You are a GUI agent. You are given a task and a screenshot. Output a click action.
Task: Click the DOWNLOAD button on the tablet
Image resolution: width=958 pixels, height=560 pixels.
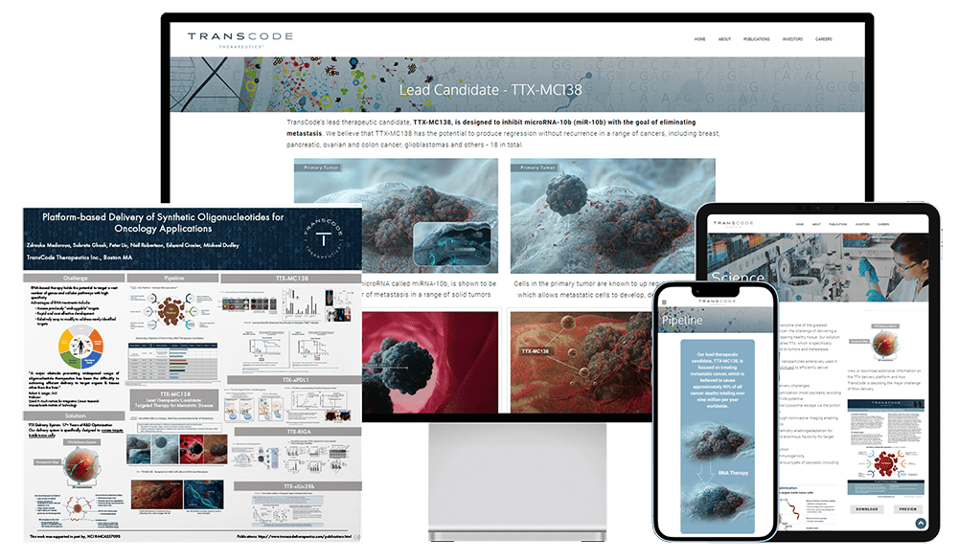point(866,509)
